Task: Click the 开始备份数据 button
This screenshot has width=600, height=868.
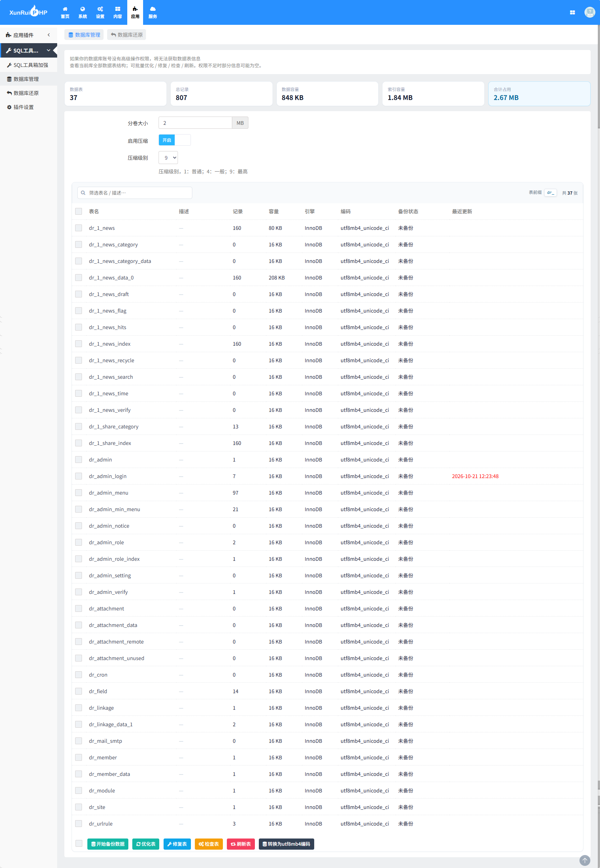Action: click(108, 844)
